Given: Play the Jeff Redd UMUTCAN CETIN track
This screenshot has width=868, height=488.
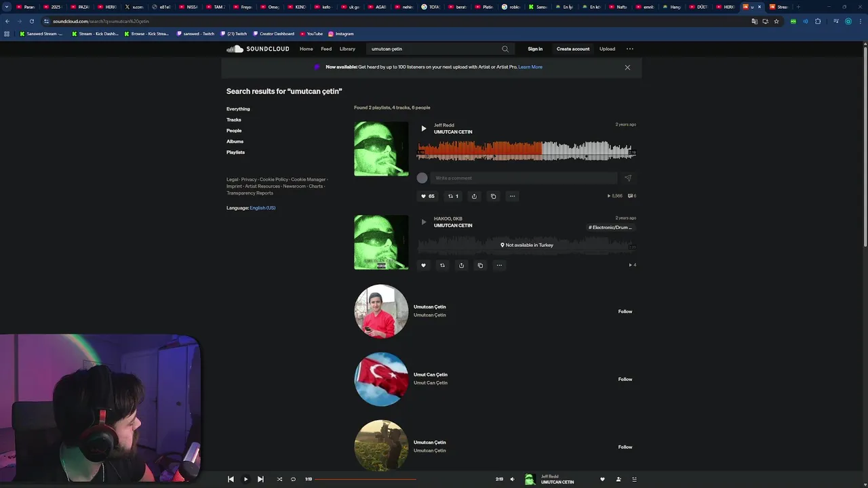Looking at the screenshot, I should [x=424, y=128].
